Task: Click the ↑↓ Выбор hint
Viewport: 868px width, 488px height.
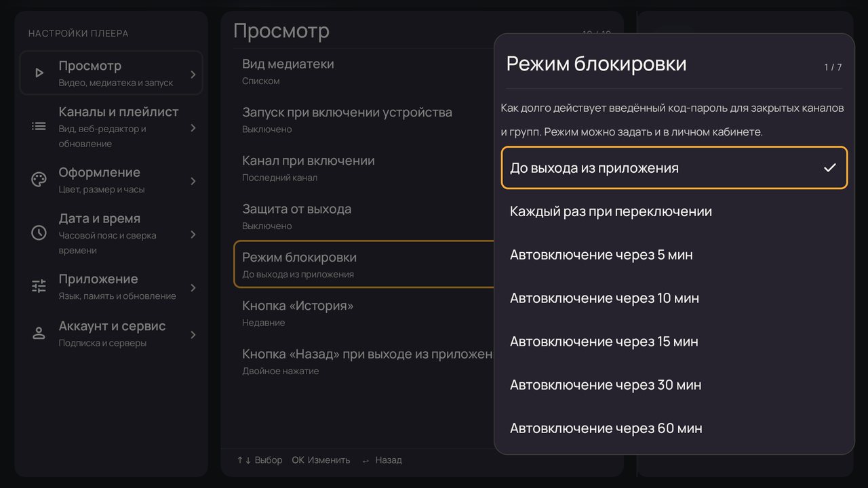Action: pyautogui.click(x=259, y=460)
